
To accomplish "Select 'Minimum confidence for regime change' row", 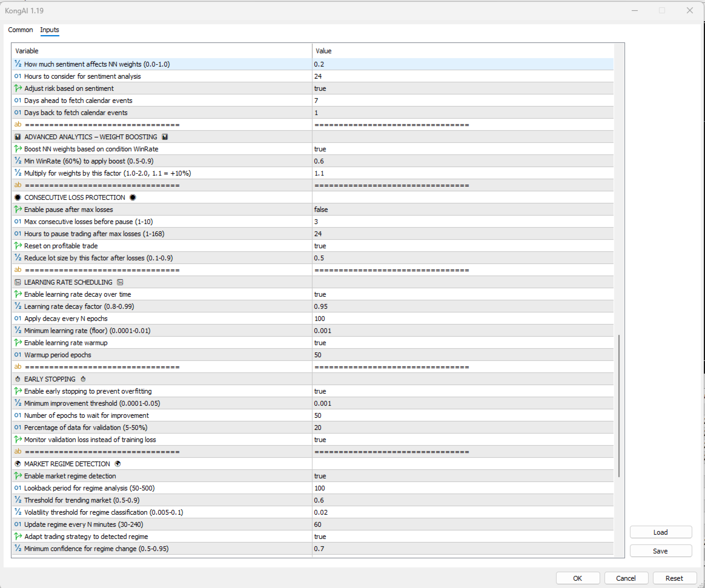I will (x=313, y=549).
